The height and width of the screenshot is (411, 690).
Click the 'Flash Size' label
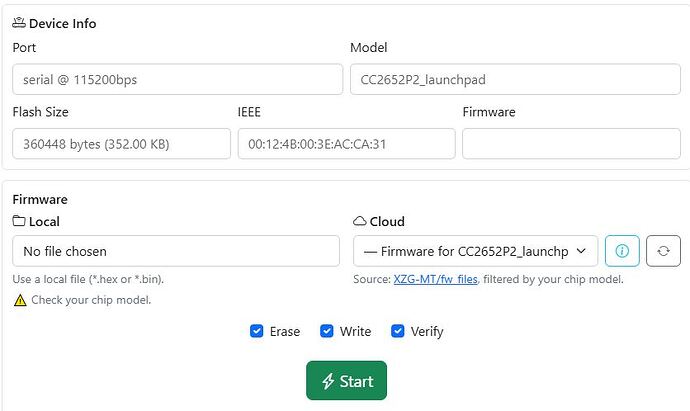[x=40, y=112]
